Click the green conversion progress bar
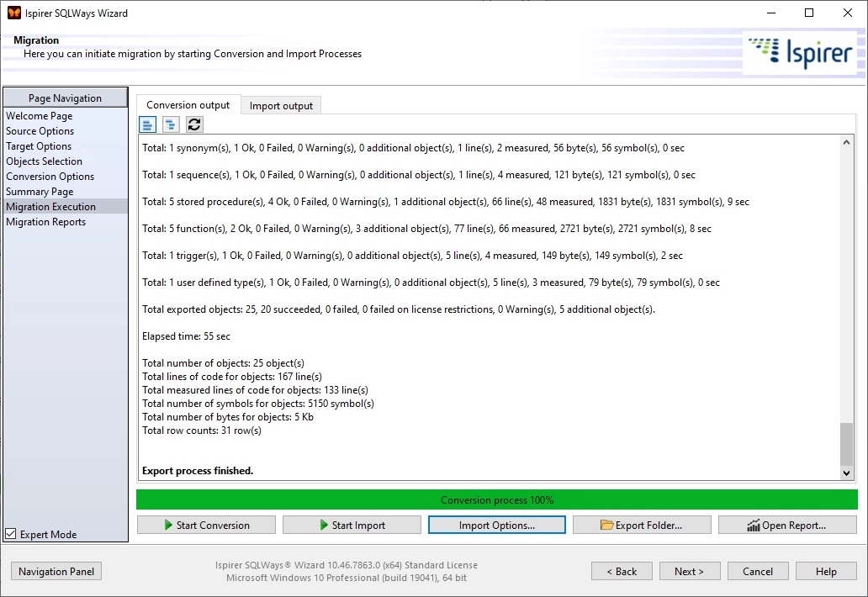This screenshot has width=868, height=597. [x=496, y=499]
